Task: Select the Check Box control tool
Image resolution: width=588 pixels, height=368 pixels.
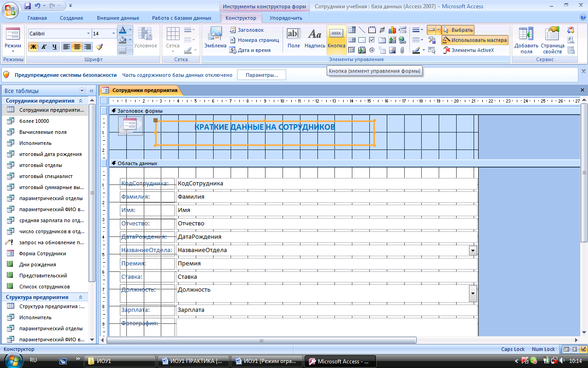Action: pyautogui.click(x=372, y=40)
